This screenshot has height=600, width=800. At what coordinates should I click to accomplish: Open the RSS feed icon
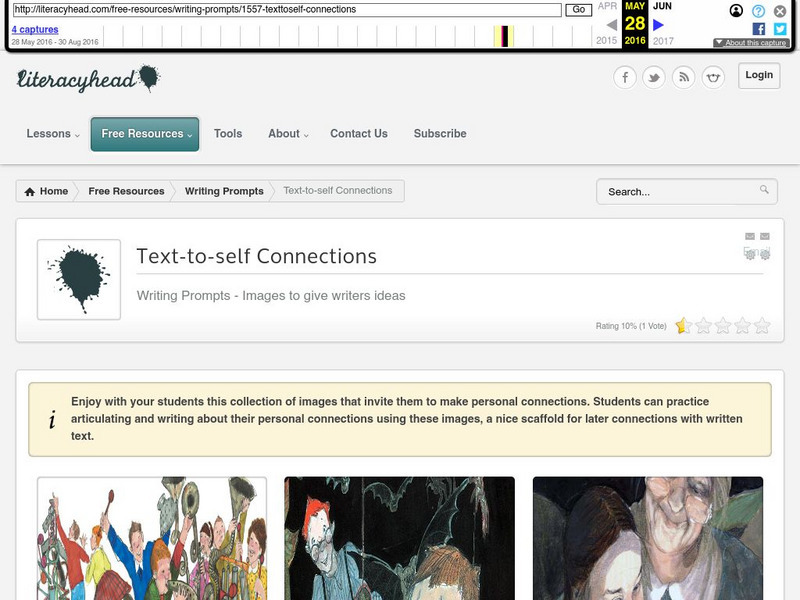[684, 78]
